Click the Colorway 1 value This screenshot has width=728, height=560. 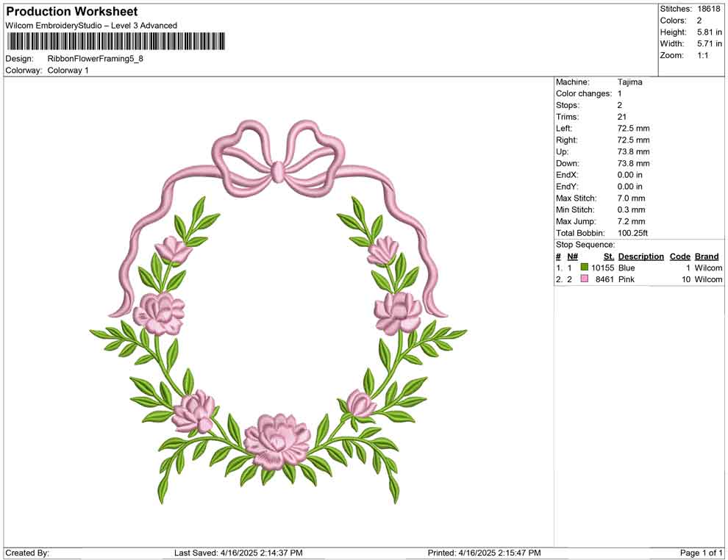pos(68,71)
